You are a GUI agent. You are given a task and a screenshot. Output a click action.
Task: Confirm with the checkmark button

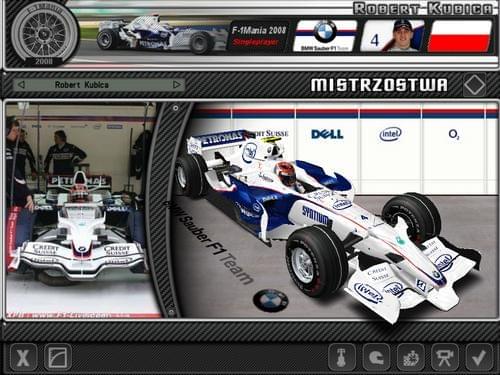pyautogui.click(x=479, y=357)
